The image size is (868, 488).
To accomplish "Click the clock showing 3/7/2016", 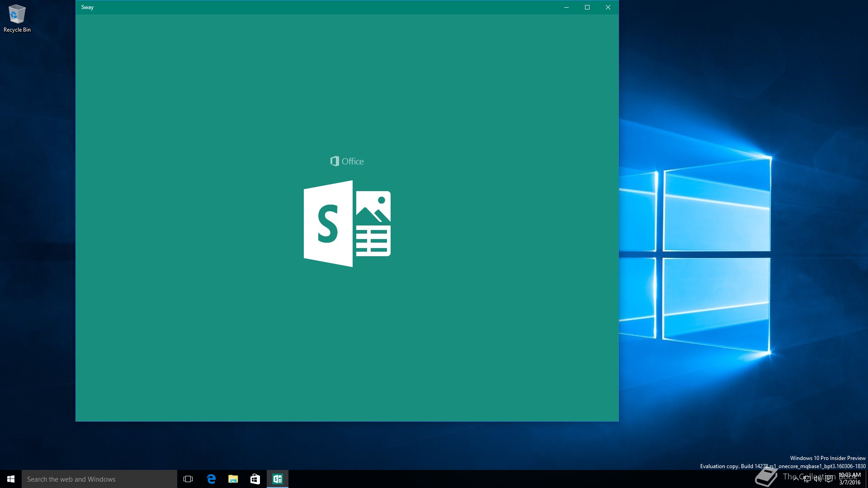I will (x=850, y=479).
